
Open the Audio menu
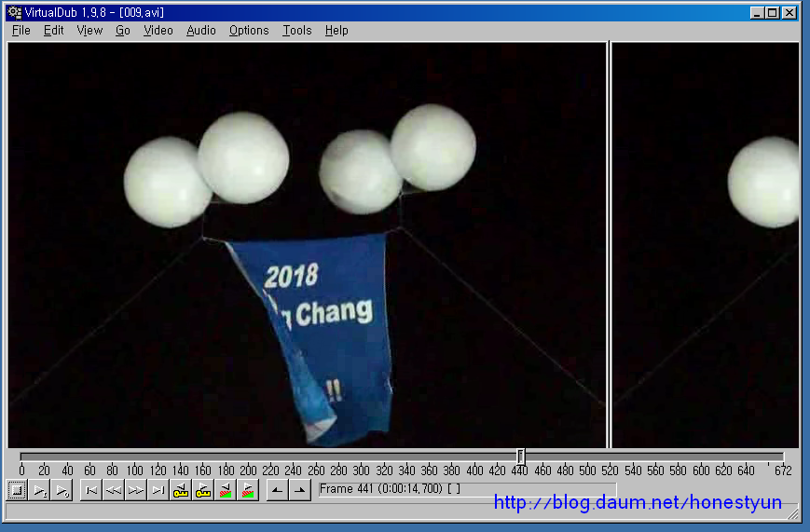(201, 31)
